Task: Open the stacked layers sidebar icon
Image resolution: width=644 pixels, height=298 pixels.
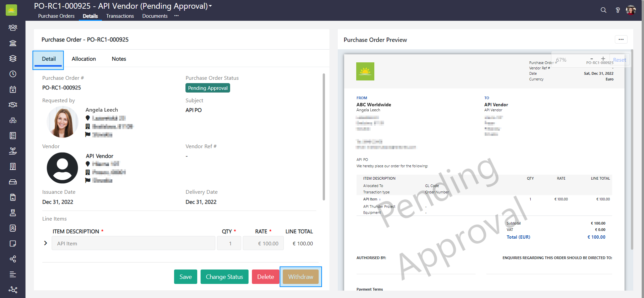Action: [x=13, y=58]
